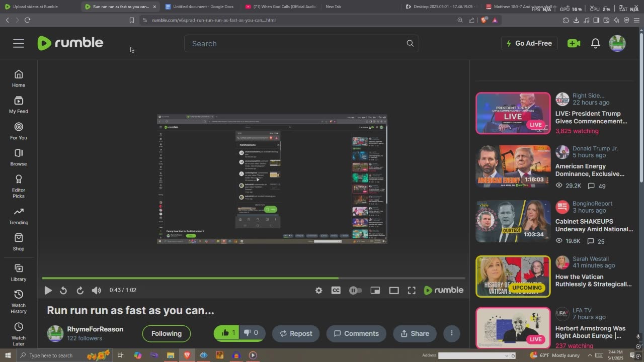This screenshot has height=362, width=644.
Task: Open President Trump Commencement live thumbnail
Action: pos(513,113)
